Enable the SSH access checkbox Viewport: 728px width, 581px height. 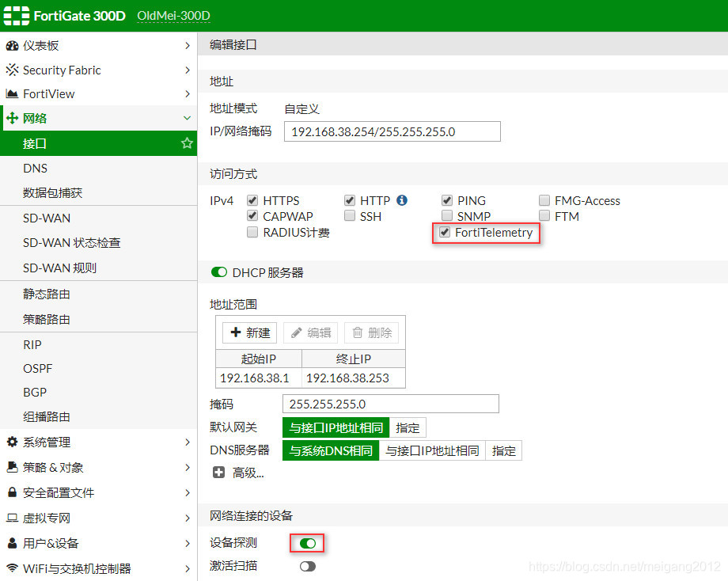coord(350,216)
